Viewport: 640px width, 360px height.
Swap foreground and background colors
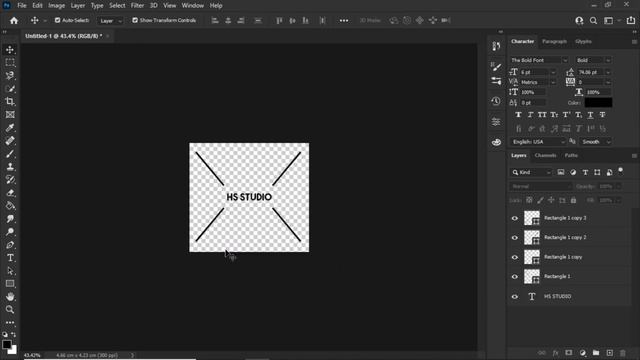click(x=13, y=334)
